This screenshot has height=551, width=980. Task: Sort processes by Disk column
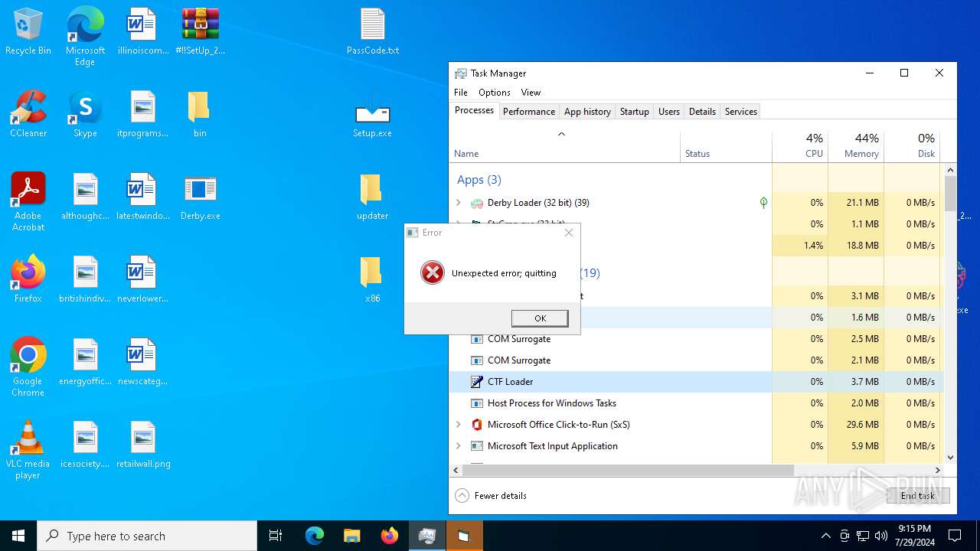911,145
